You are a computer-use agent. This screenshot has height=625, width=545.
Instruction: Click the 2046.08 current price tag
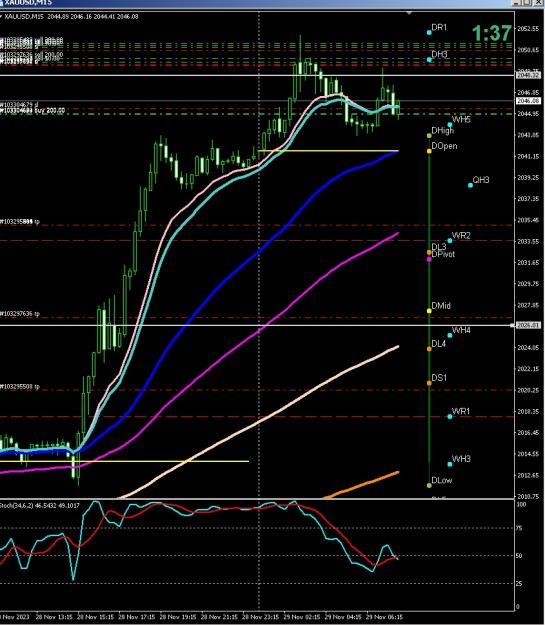528,101
